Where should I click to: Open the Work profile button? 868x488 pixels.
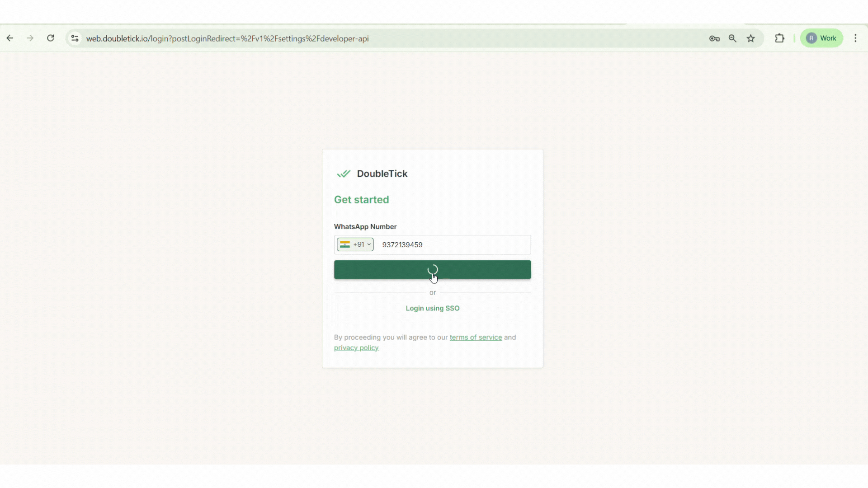pos(821,38)
